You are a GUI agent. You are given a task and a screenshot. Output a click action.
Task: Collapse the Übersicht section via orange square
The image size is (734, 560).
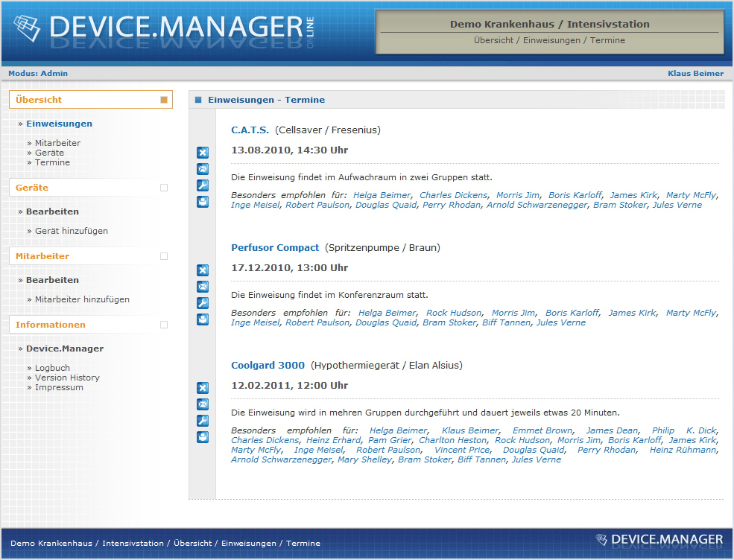click(164, 100)
